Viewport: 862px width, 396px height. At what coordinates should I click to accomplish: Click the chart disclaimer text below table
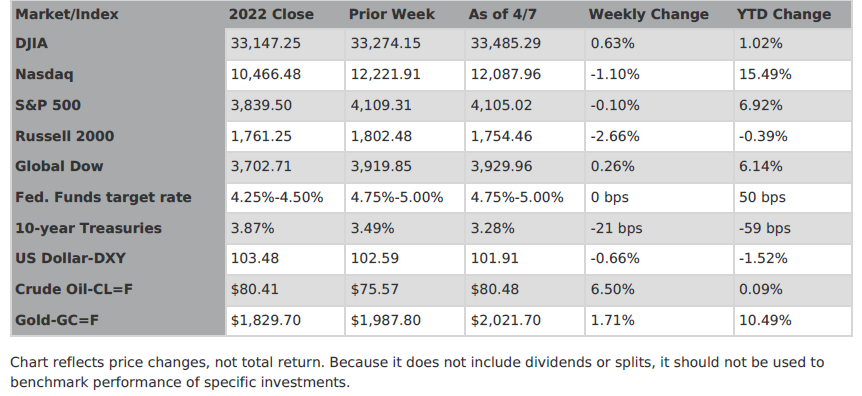pos(417,372)
